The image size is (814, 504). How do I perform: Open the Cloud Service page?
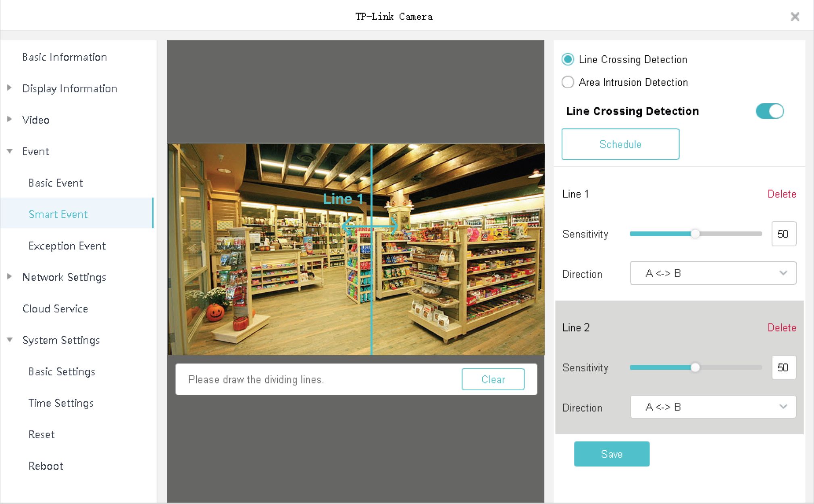55,308
